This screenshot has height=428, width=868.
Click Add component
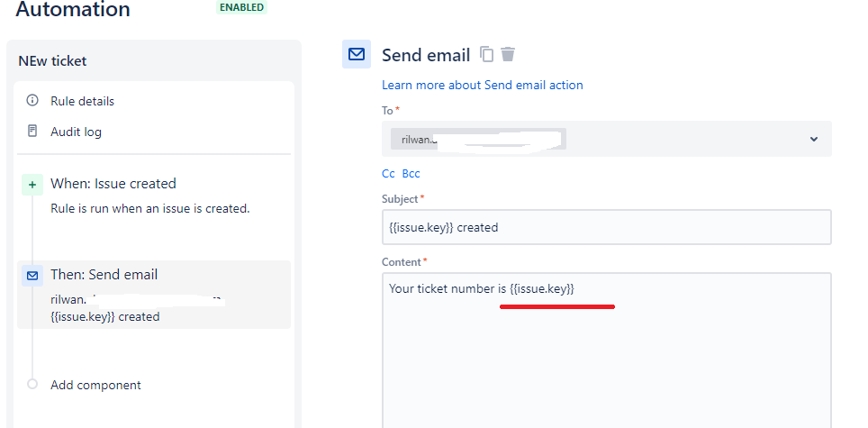(95, 385)
